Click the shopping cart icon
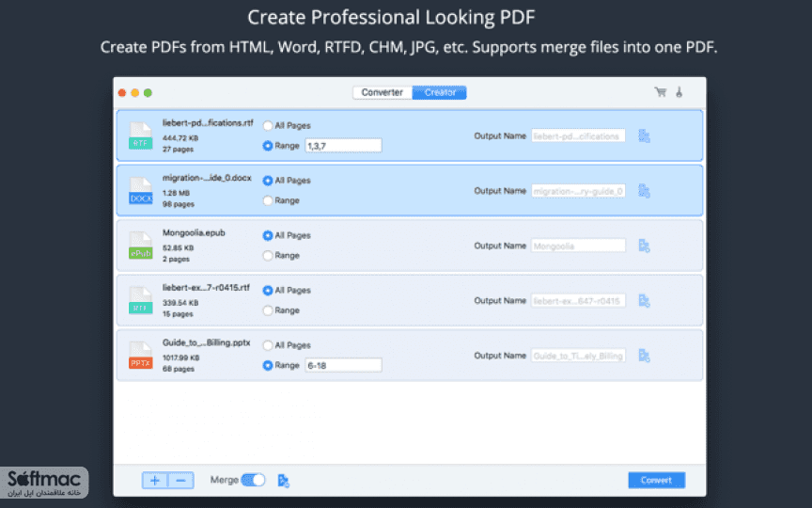Screen dimensions: 812x508 point(661,92)
